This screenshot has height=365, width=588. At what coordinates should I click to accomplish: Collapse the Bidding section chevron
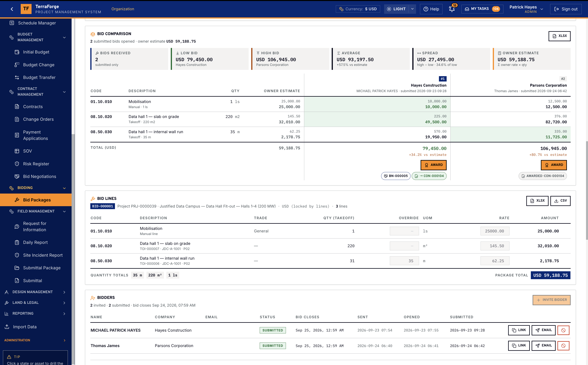point(64,188)
